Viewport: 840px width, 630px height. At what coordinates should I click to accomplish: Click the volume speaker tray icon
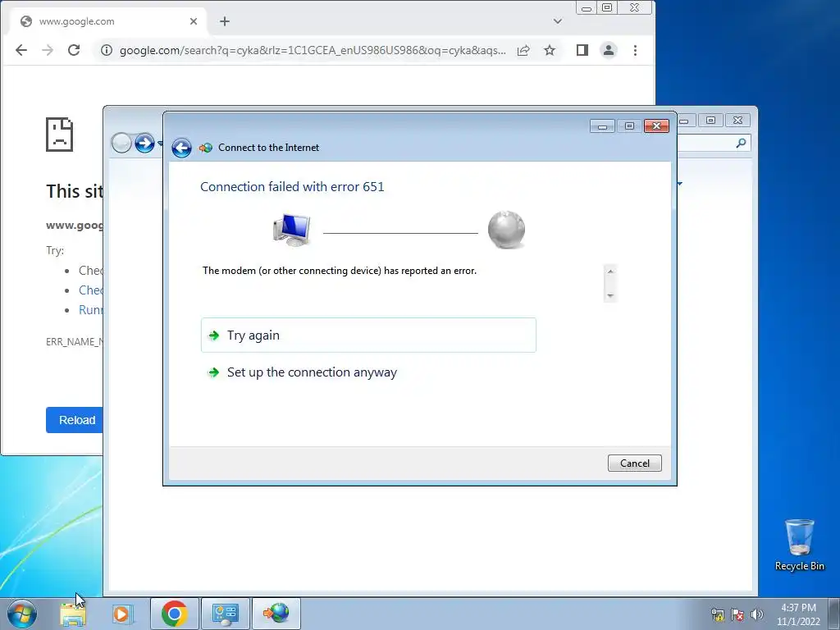click(x=757, y=614)
